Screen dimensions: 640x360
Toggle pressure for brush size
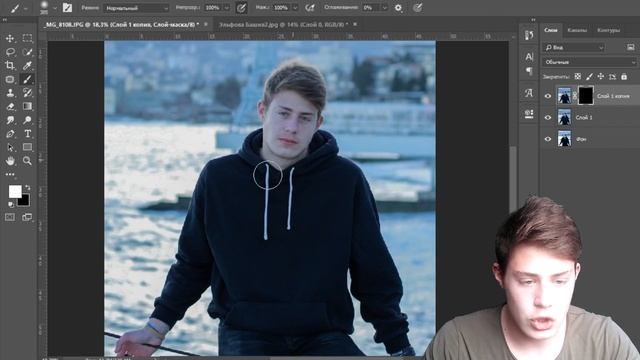(417, 7)
